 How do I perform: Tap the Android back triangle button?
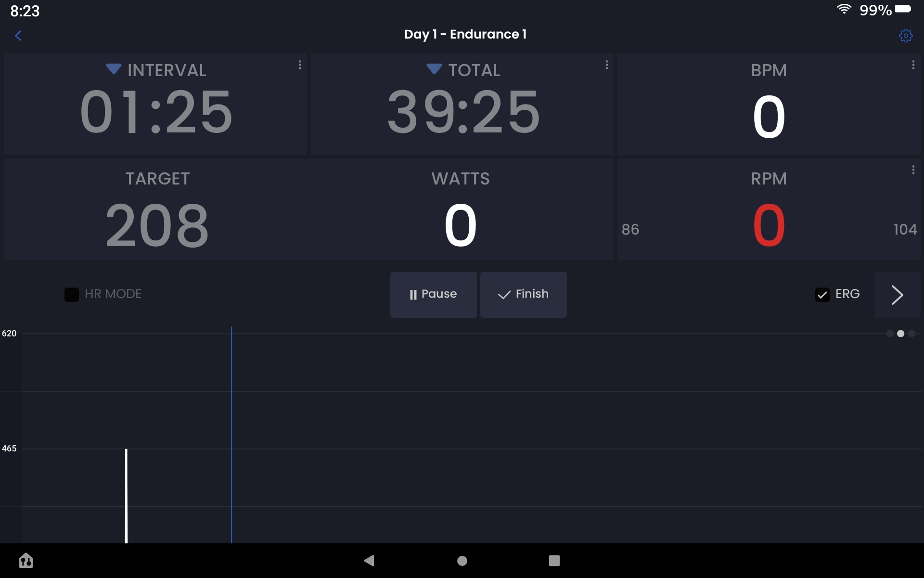(369, 561)
